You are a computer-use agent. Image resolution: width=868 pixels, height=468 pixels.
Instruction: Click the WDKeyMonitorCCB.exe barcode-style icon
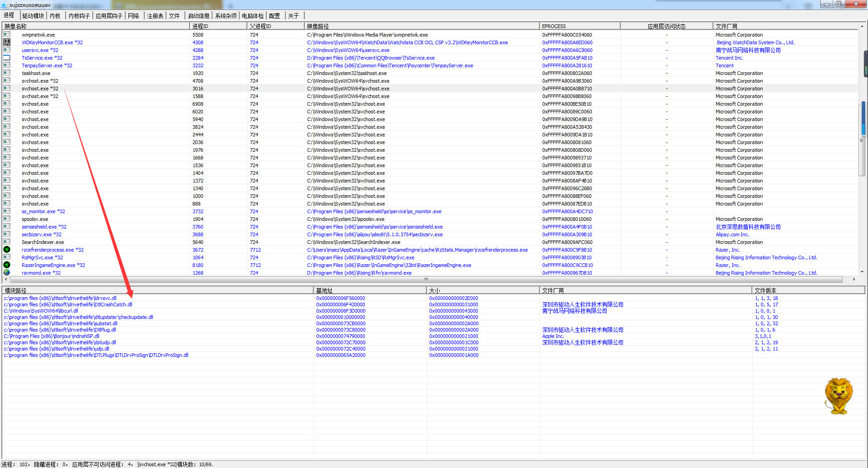(7, 42)
